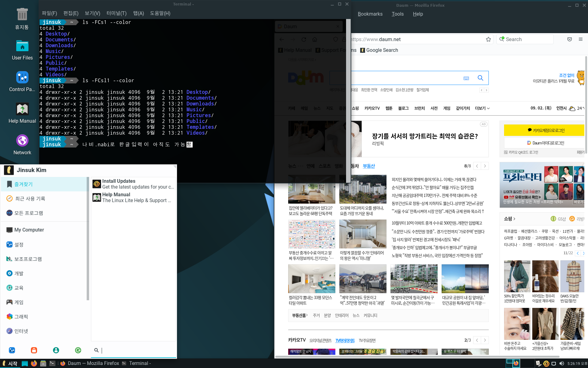This screenshot has width=588, height=368.
Task: Click the GS샵 icon in shopping section
Action: pos(553,219)
